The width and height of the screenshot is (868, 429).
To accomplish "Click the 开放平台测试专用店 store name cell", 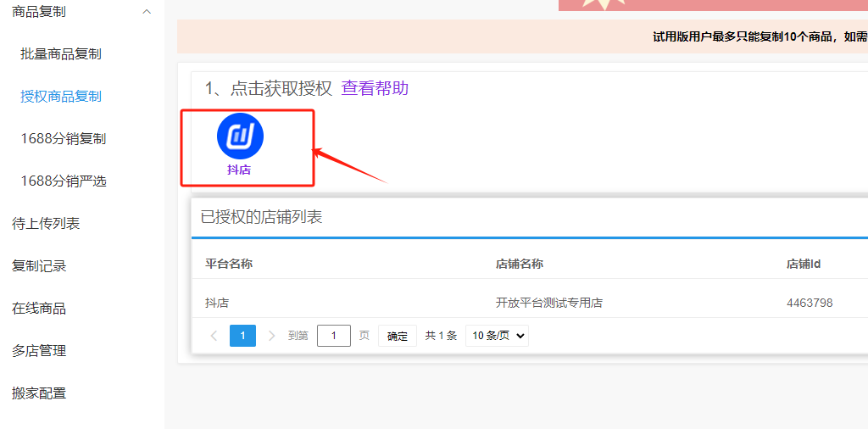I will pyautogui.click(x=549, y=303).
